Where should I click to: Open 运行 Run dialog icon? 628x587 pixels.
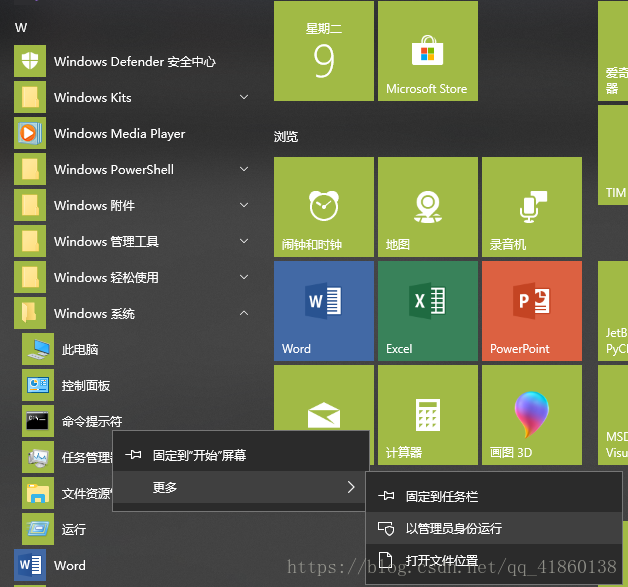coord(38,529)
